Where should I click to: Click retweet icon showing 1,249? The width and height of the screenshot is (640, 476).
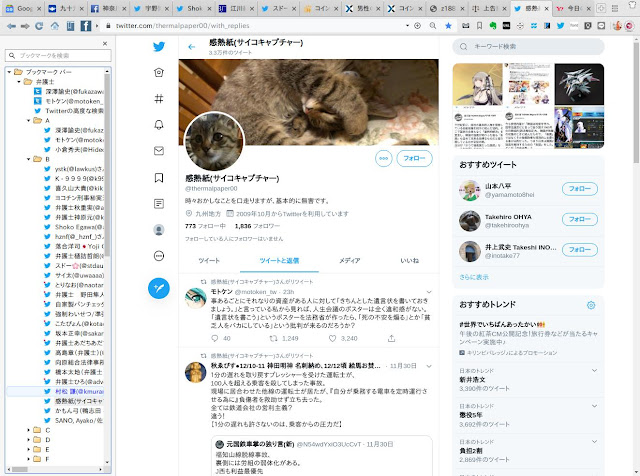273,338
